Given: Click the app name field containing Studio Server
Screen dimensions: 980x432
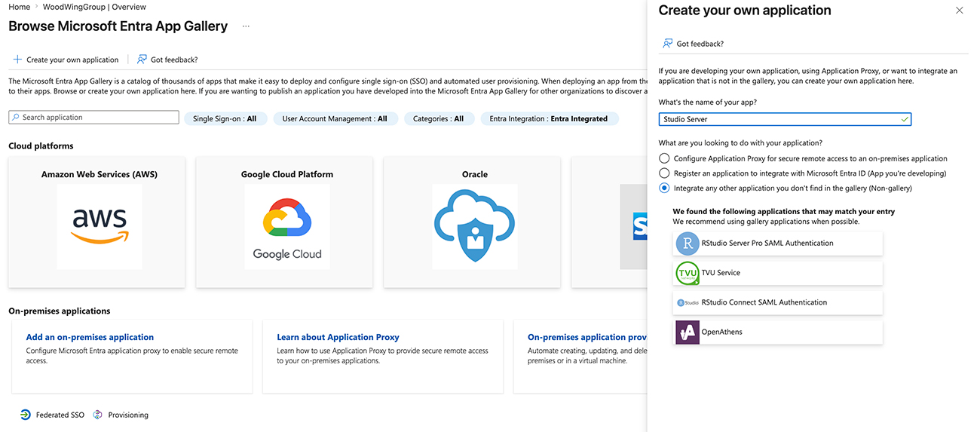Looking at the screenshot, I should click(x=785, y=119).
